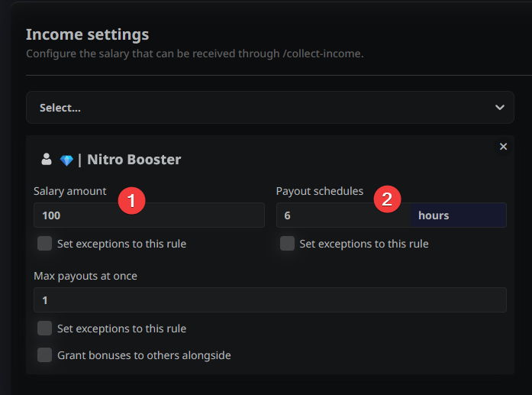Viewport: 532px width, 395px height.
Task: Click the Nitro Booster role title
Action: pos(134,160)
